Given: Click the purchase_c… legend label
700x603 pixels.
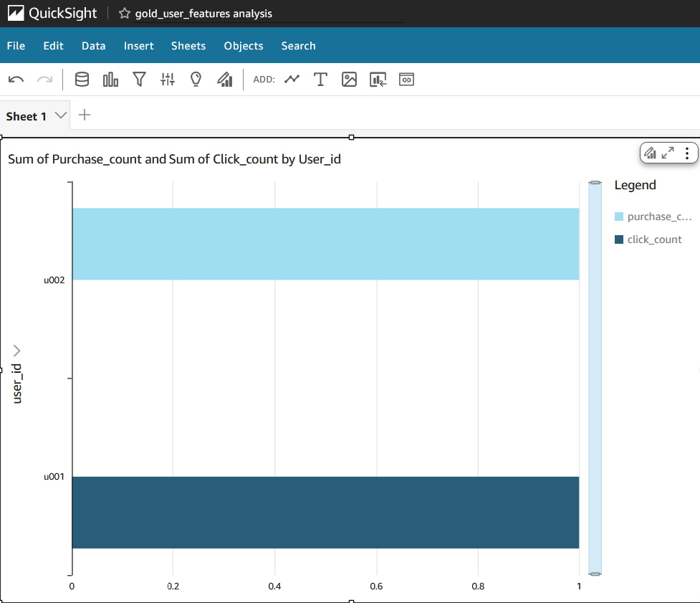Looking at the screenshot, I should tap(659, 217).
